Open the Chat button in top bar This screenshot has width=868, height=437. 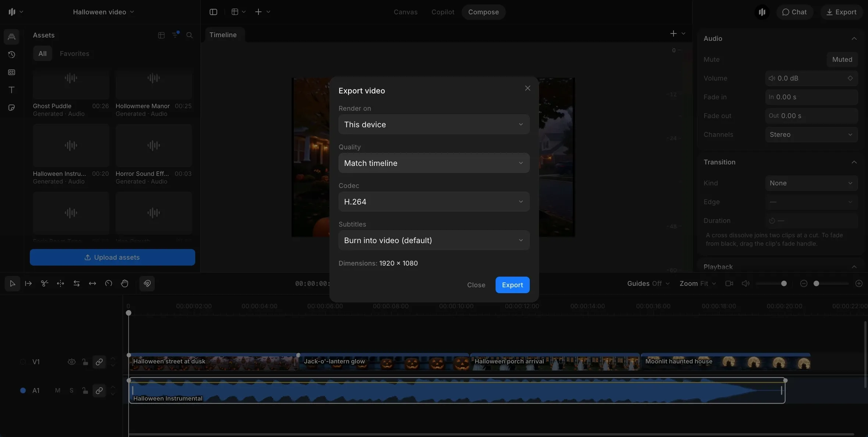794,12
